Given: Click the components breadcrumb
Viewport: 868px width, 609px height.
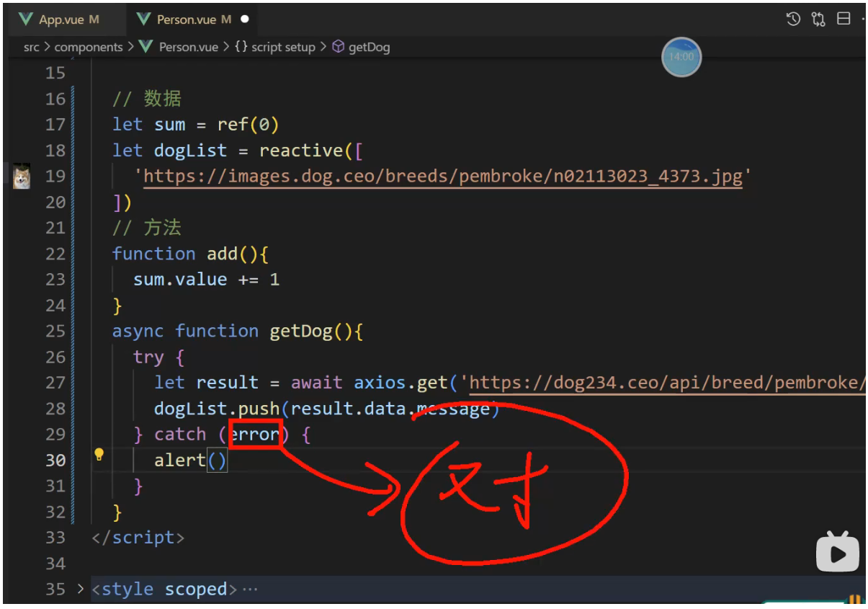Looking at the screenshot, I should coord(89,48).
